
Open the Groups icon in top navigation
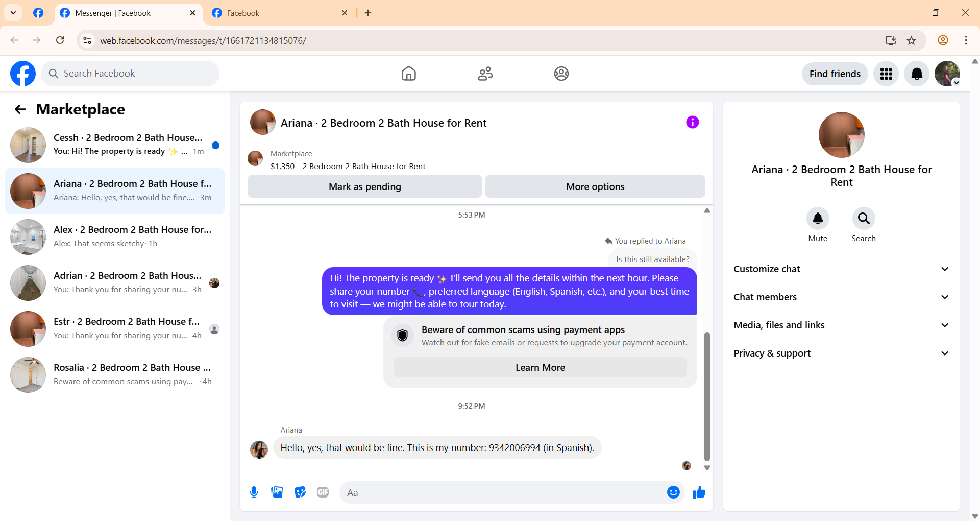pyautogui.click(x=561, y=74)
